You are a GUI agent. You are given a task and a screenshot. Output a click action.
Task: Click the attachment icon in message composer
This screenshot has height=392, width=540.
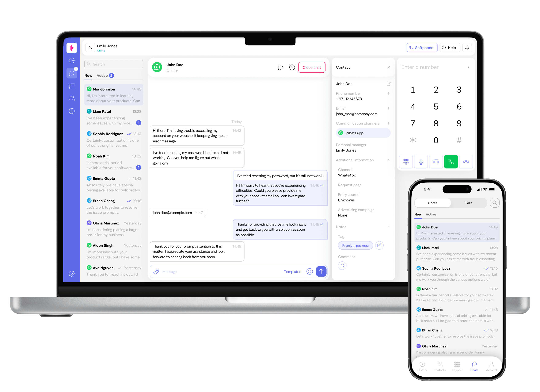[x=156, y=272]
